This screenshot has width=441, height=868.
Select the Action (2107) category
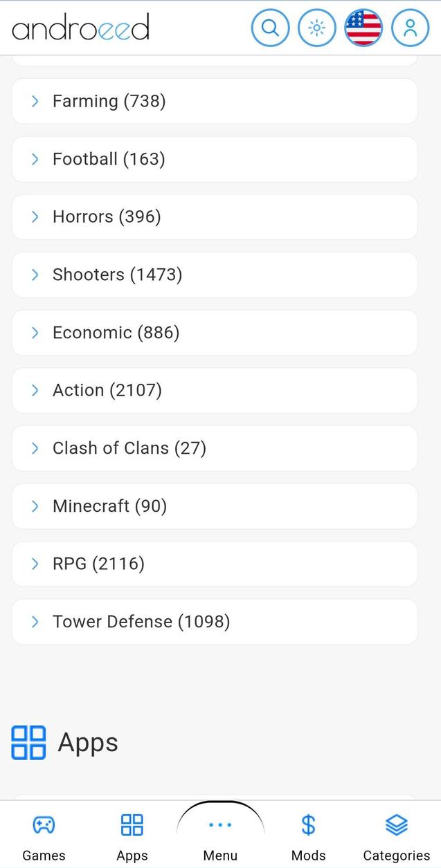(x=107, y=390)
